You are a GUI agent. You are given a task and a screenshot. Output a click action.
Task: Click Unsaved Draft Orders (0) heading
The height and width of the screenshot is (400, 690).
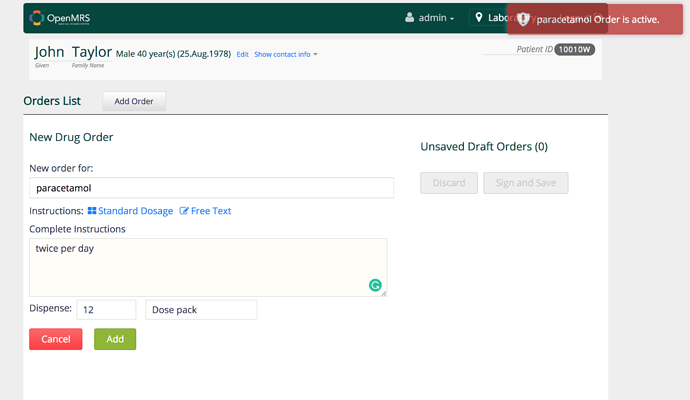(x=484, y=147)
